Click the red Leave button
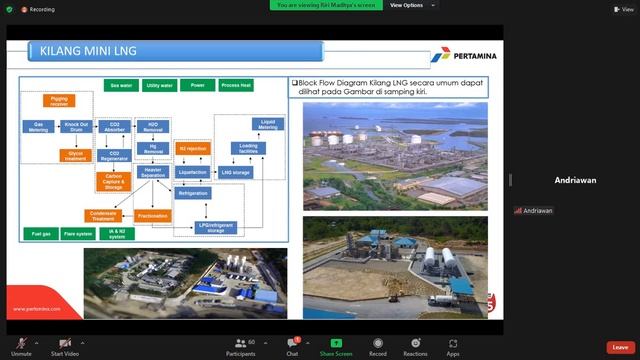The image size is (640, 360). click(620, 347)
